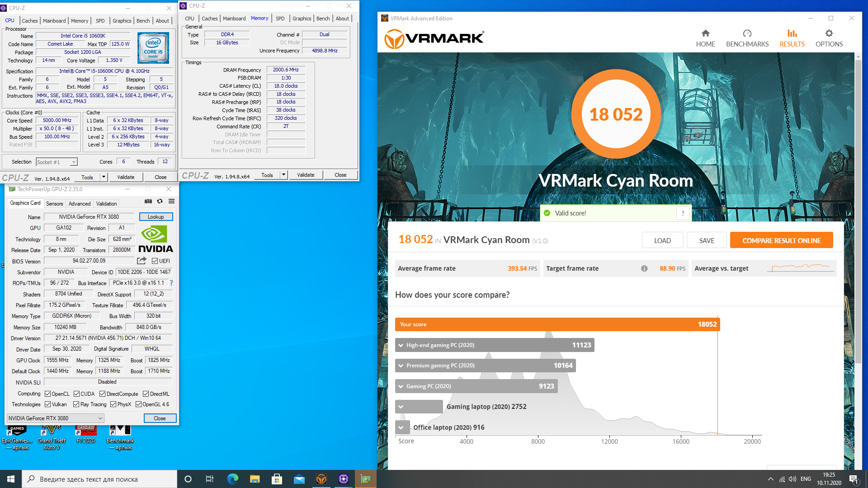This screenshot has width=868, height=488.
Task: Switch to Mainboard tab in left CPU-Z
Action: (x=54, y=21)
